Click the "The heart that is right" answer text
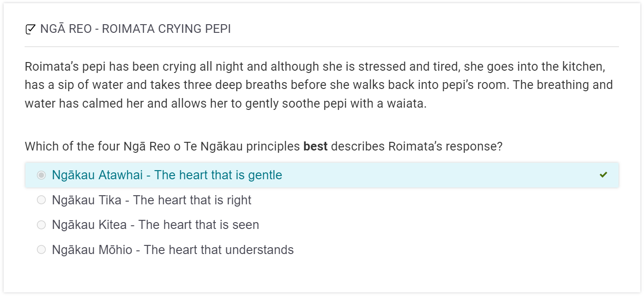 (192, 200)
